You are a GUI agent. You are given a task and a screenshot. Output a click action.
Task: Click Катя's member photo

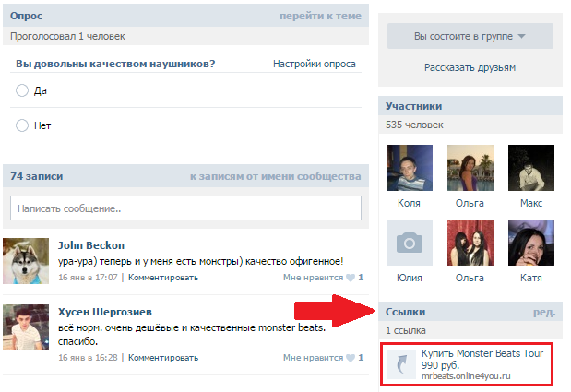pos(531,243)
